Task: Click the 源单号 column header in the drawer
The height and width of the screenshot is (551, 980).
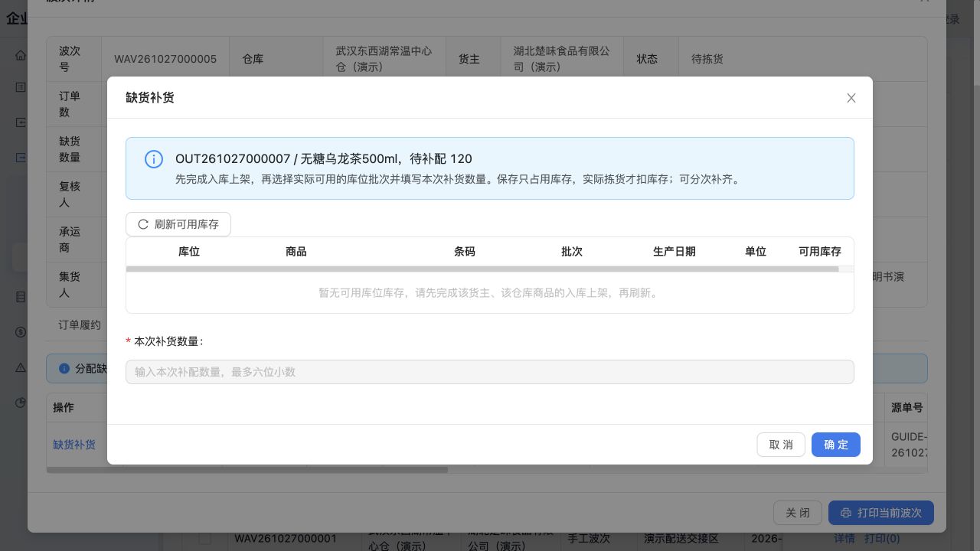Action: point(907,408)
